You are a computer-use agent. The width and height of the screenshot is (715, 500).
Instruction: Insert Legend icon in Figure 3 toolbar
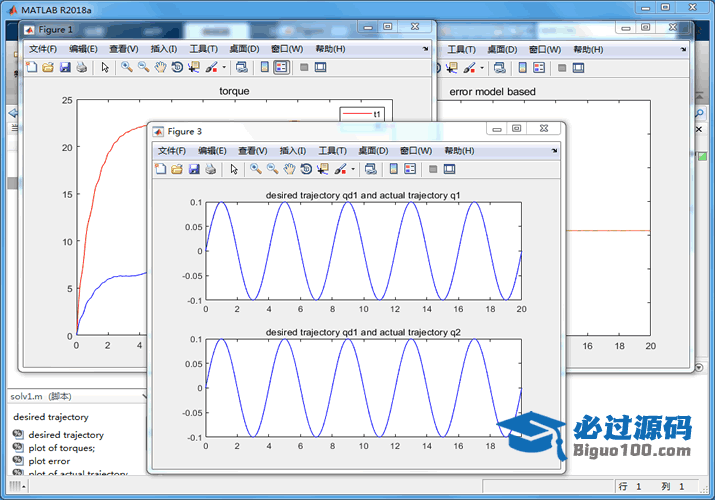click(x=410, y=169)
